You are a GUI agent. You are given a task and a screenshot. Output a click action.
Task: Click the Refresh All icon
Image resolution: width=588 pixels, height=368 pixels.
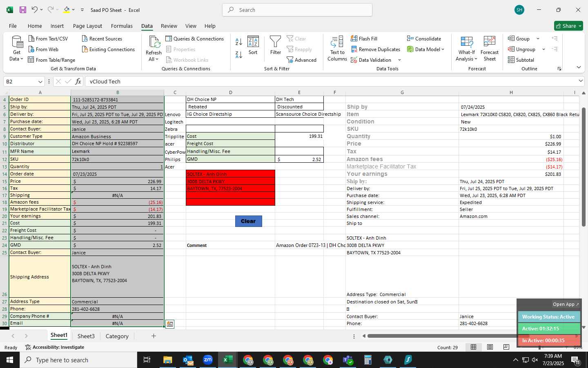[x=154, y=42]
